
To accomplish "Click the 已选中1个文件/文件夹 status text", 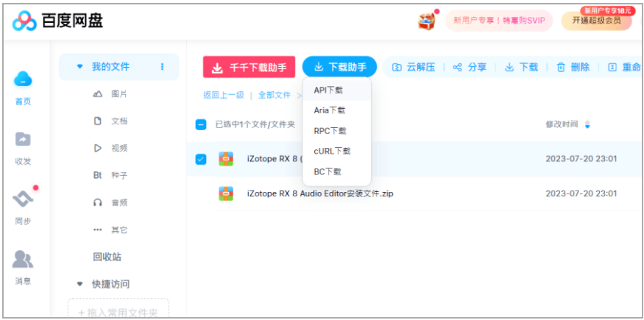I will tap(255, 125).
